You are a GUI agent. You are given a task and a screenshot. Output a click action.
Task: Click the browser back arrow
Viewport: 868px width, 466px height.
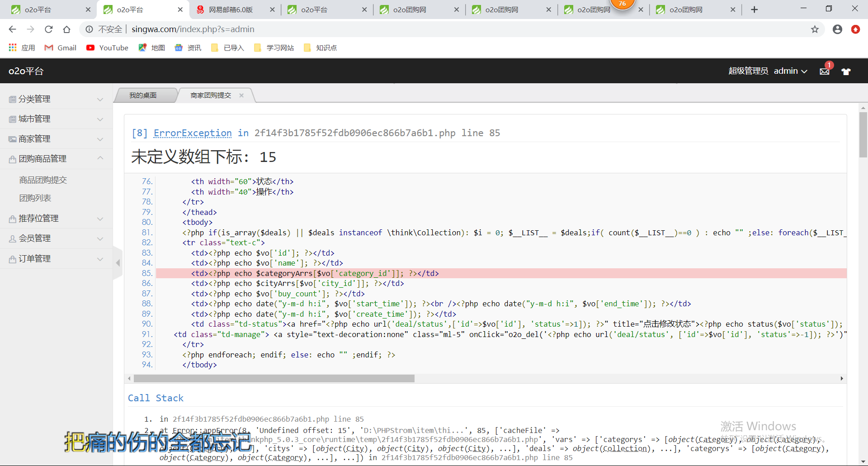[x=12, y=29]
